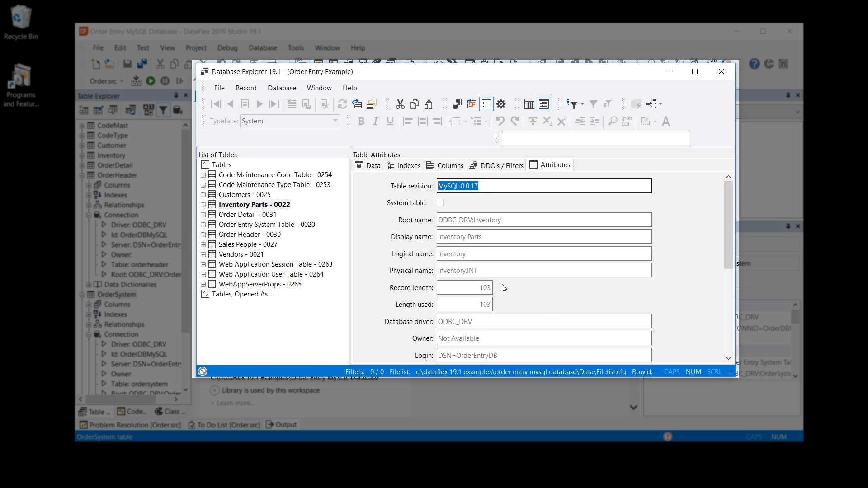Open the Database menu in Database Explorer
The width and height of the screenshot is (868, 488).
(282, 88)
